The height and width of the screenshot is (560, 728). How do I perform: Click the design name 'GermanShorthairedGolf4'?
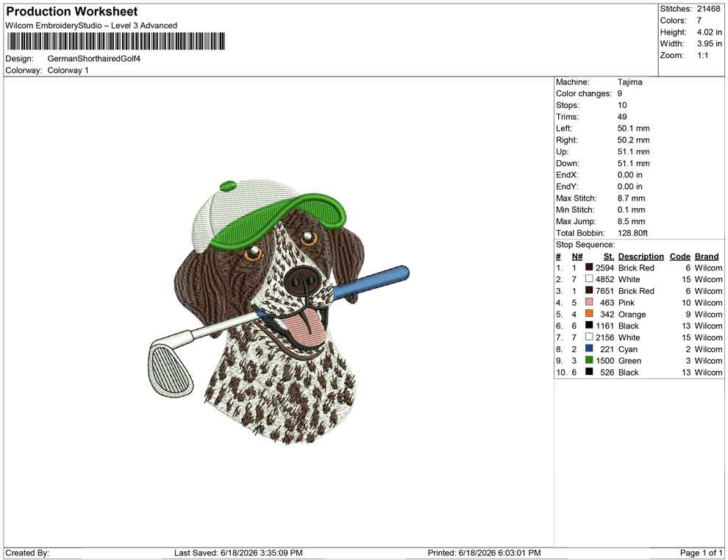coord(94,59)
